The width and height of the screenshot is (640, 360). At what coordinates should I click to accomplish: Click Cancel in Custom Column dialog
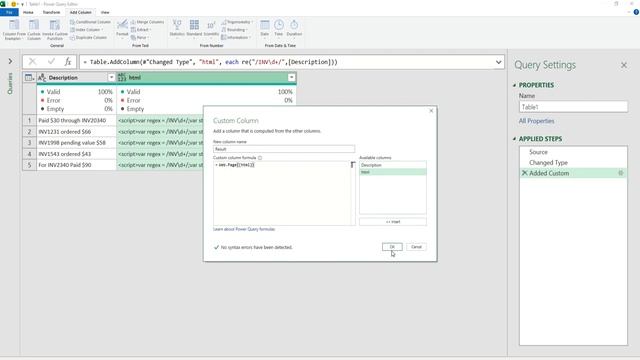(416, 247)
